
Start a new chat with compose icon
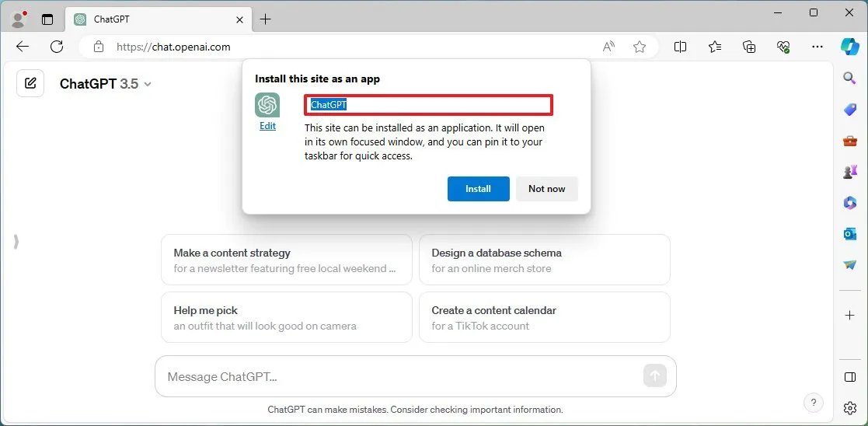tap(30, 84)
